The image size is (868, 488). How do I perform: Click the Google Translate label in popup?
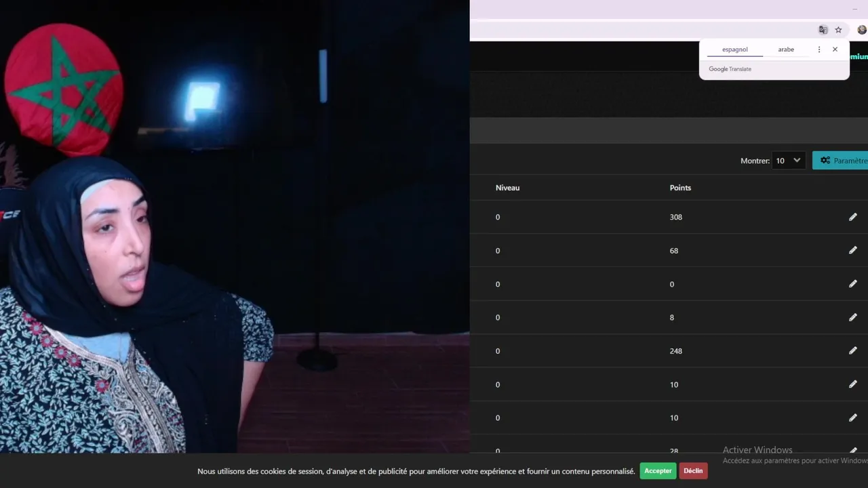[730, 69]
